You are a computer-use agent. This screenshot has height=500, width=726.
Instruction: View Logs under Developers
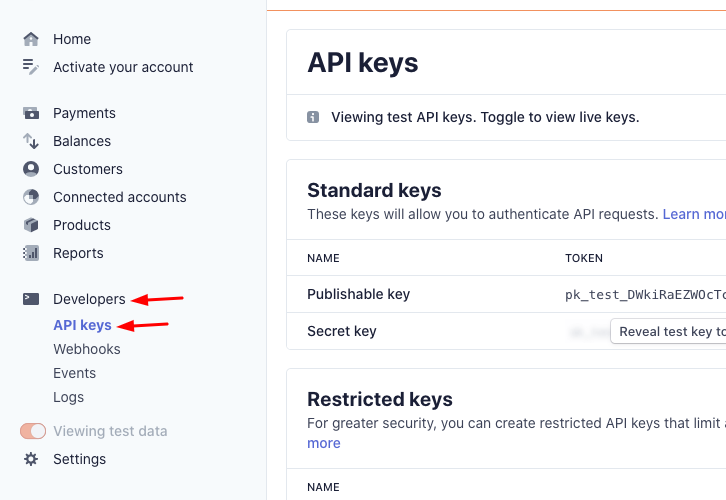pyautogui.click(x=69, y=397)
